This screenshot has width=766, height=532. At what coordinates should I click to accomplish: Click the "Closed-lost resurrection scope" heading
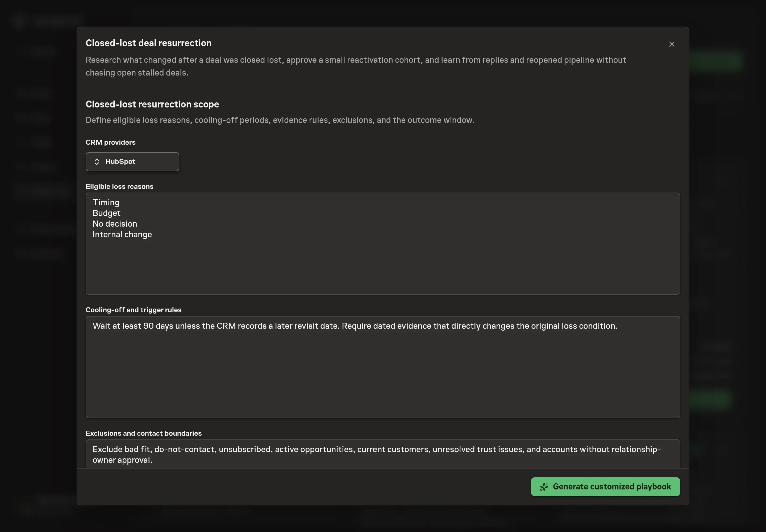click(x=152, y=104)
